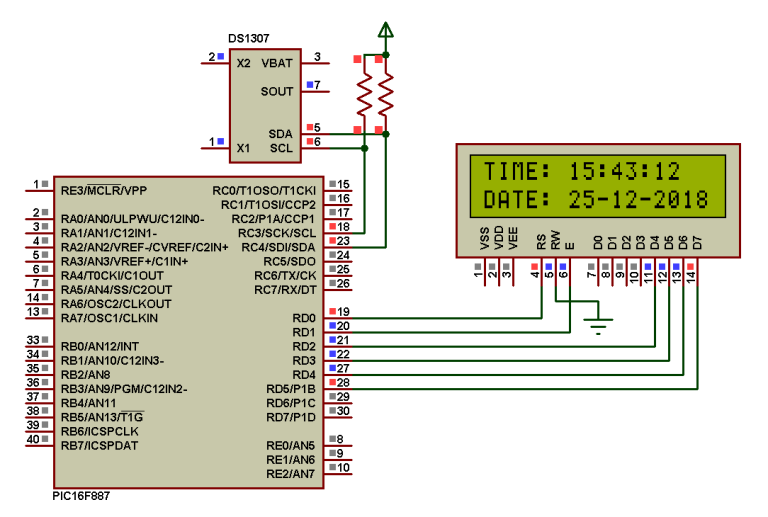Click the RC3/SCK/SCL pin label
Image resolution: width=768 pixels, height=517 pixels.
(277, 233)
